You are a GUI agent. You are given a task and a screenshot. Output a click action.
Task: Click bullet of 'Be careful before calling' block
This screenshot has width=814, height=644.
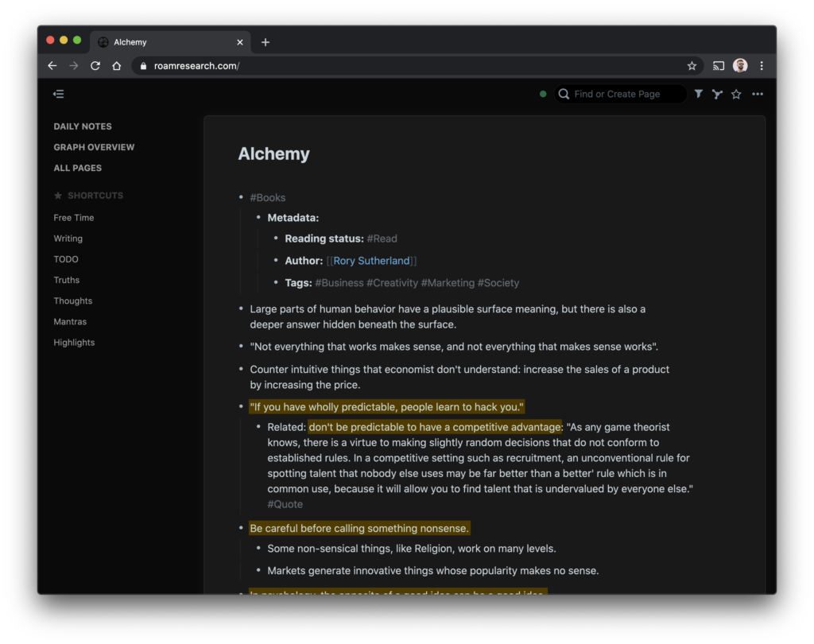[x=241, y=529]
